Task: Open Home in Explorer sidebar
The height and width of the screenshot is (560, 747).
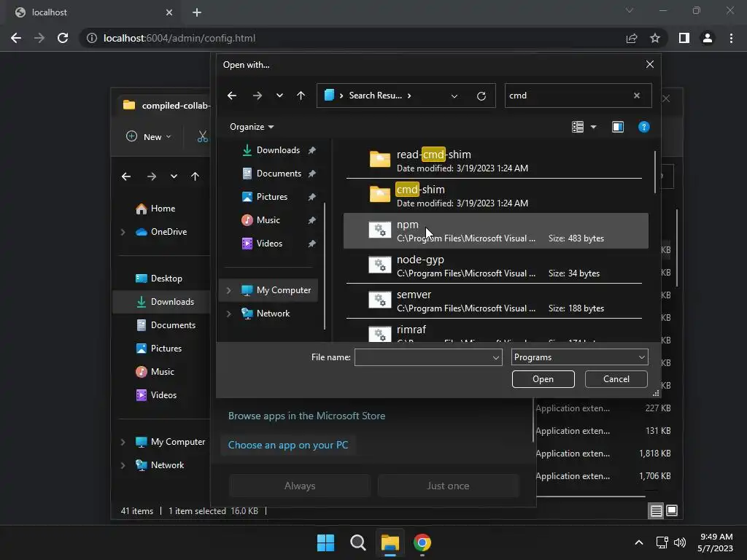Action: pyautogui.click(x=155, y=209)
